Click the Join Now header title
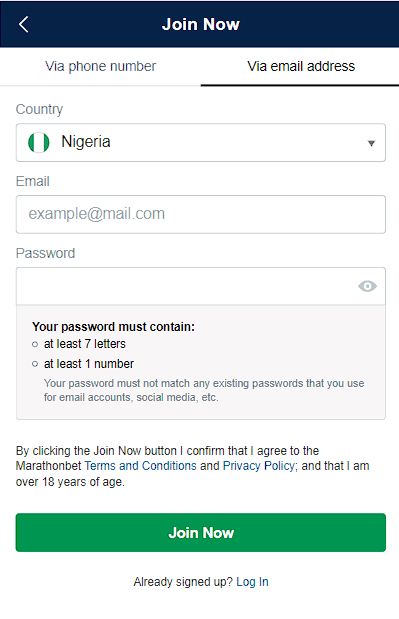The height and width of the screenshot is (619, 399). click(200, 24)
